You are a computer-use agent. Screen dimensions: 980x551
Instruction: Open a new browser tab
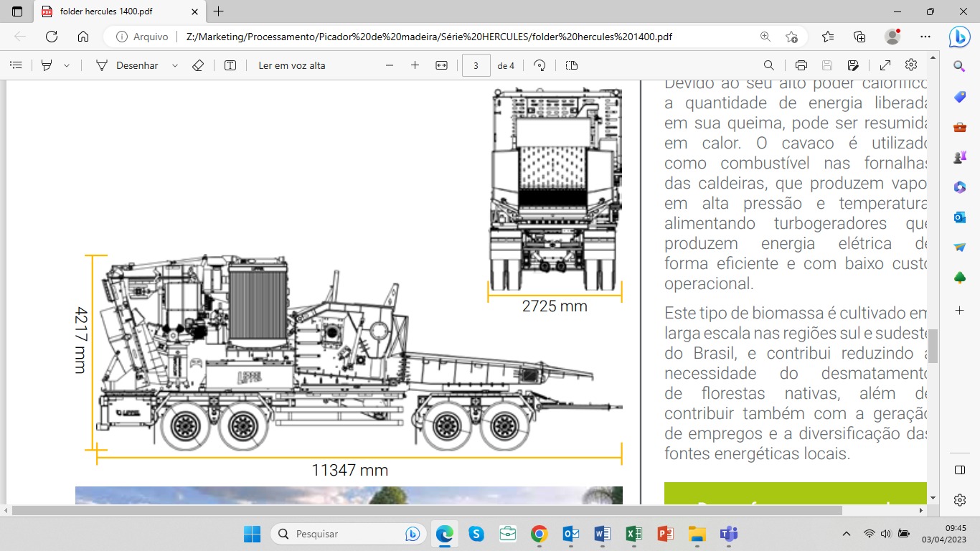tap(219, 11)
